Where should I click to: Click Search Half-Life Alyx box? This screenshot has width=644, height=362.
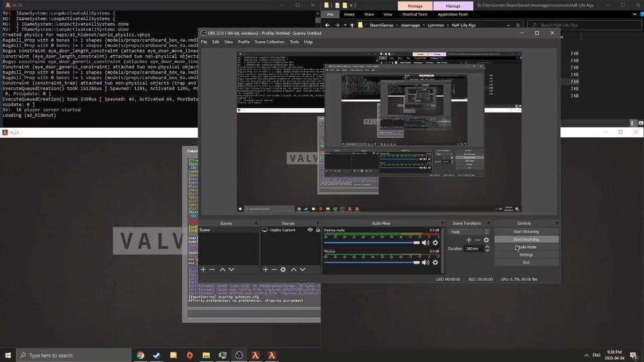coord(585,25)
